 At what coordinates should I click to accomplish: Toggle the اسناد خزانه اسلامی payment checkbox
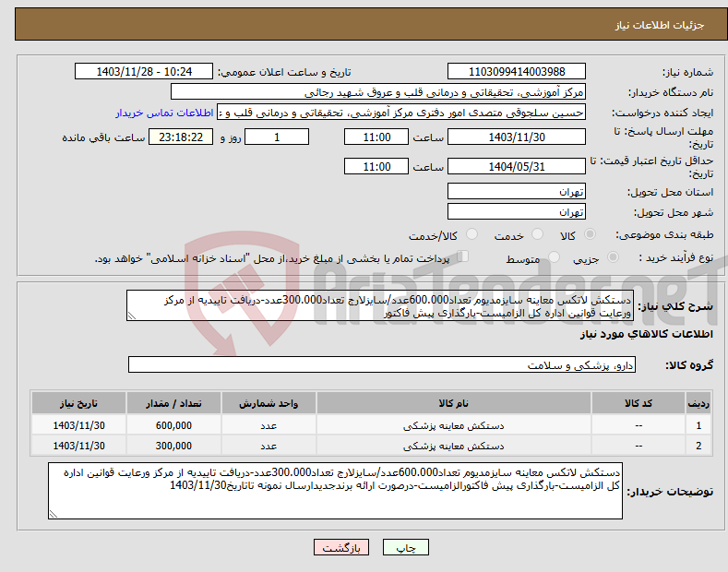(x=463, y=256)
